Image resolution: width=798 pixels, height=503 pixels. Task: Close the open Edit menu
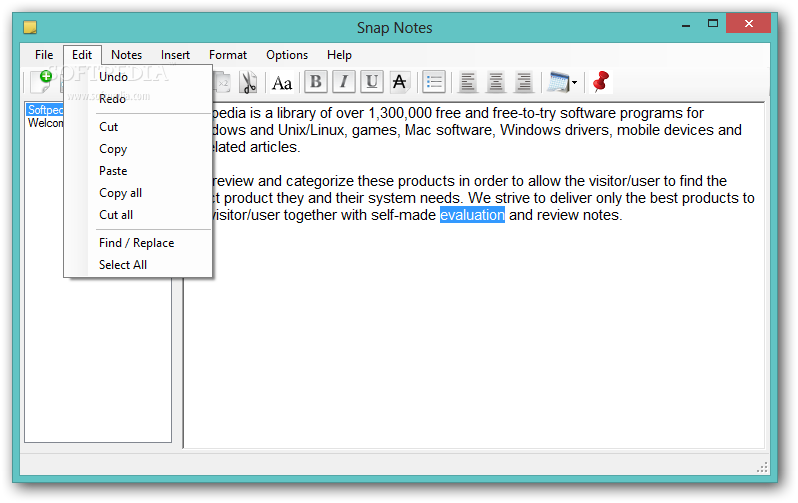coord(82,55)
